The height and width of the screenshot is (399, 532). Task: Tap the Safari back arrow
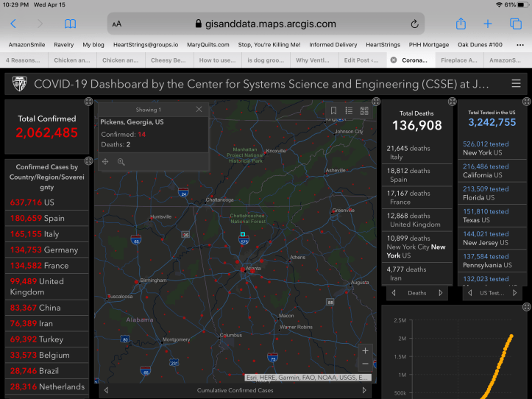(x=13, y=24)
